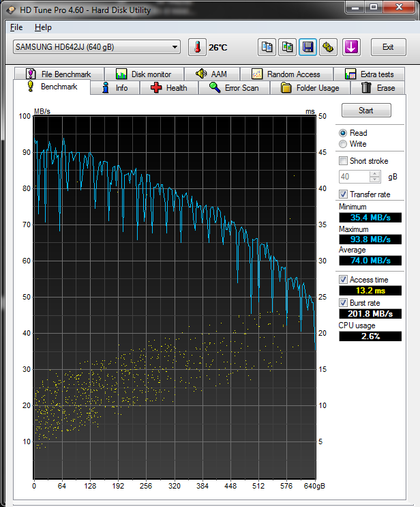
Task: Open the Extra tests tab
Action: pos(370,74)
